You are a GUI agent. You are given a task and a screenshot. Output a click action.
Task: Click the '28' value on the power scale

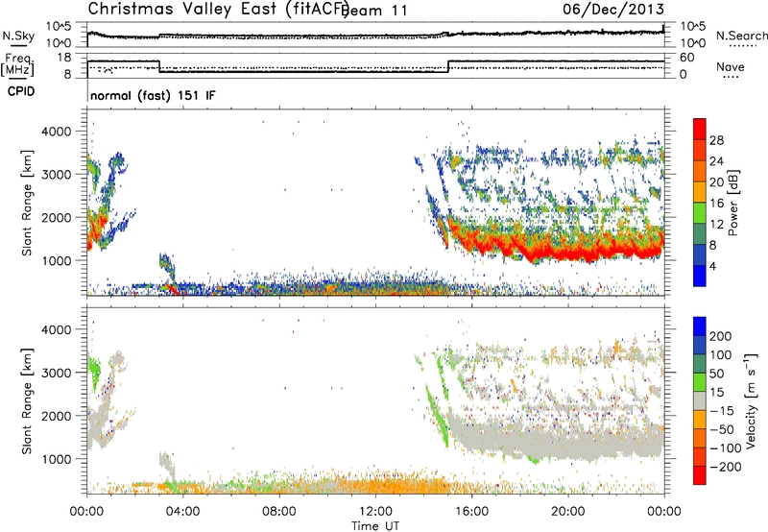coord(716,140)
